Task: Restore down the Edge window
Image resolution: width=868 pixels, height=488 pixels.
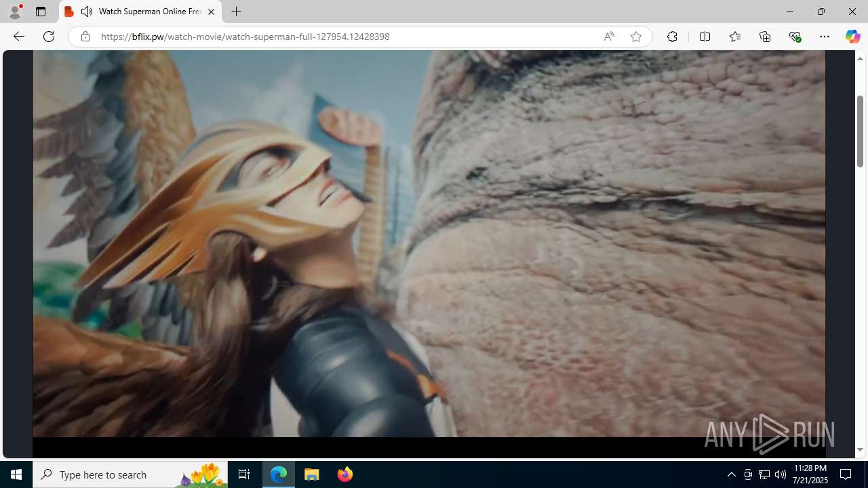Action: [x=821, y=12]
